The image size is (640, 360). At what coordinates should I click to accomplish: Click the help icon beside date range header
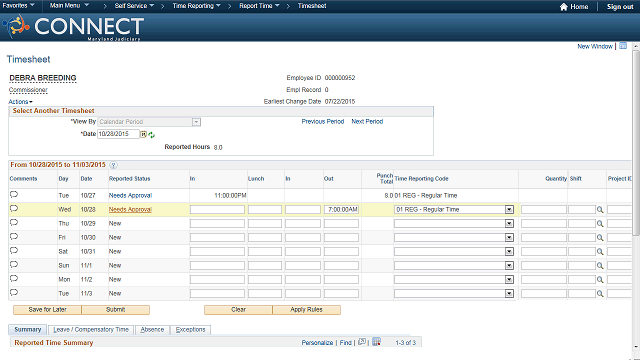pyautogui.click(x=113, y=165)
